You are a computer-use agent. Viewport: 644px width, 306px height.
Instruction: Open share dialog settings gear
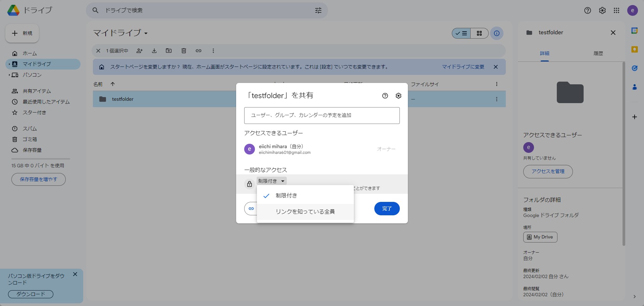(x=398, y=96)
